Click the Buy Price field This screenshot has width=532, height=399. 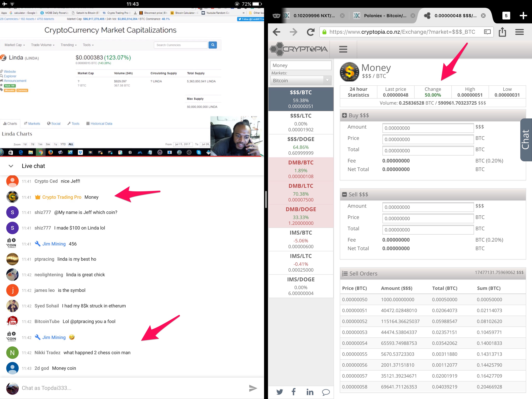428,139
